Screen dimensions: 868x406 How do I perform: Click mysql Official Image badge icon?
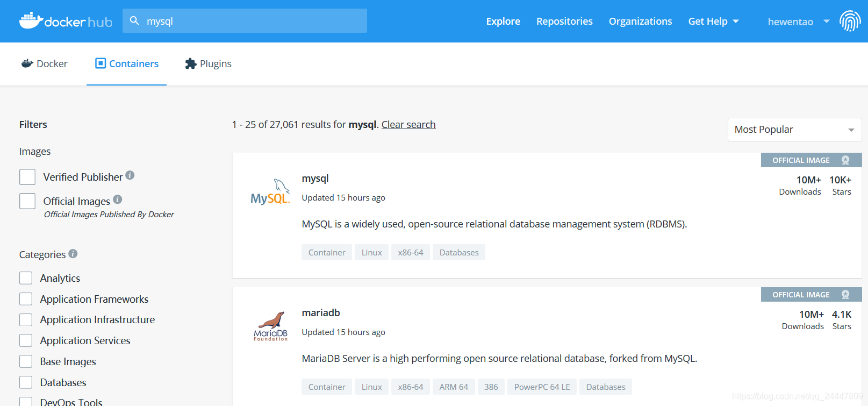click(x=845, y=160)
